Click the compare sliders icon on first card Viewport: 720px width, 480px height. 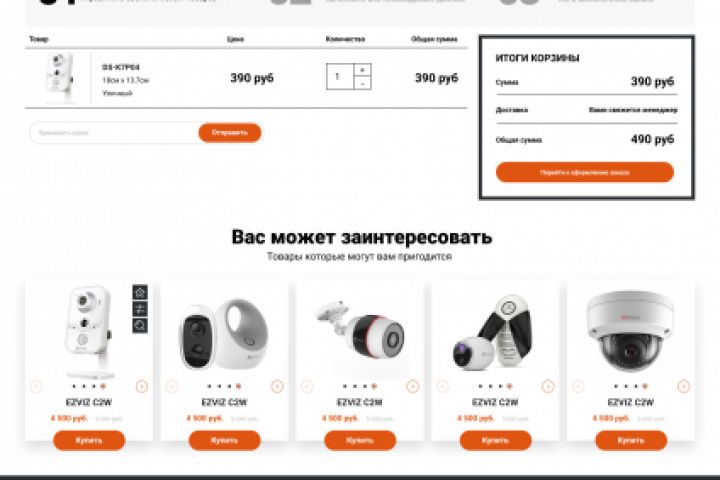(140, 309)
